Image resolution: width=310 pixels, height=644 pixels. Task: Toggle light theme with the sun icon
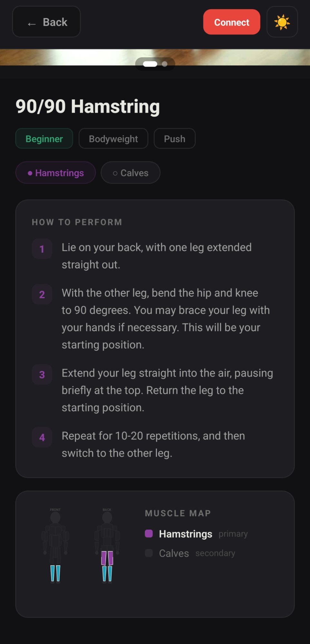282,22
